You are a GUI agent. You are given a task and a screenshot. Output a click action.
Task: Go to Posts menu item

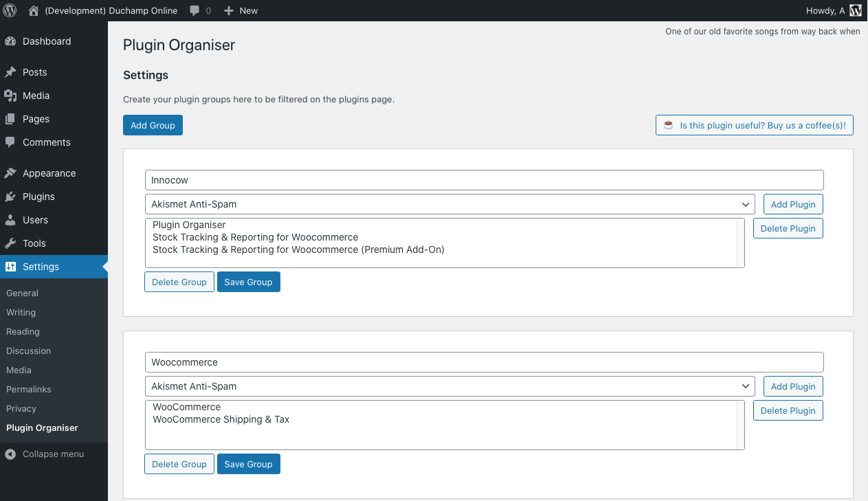pyautogui.click(x=54, y=72)
